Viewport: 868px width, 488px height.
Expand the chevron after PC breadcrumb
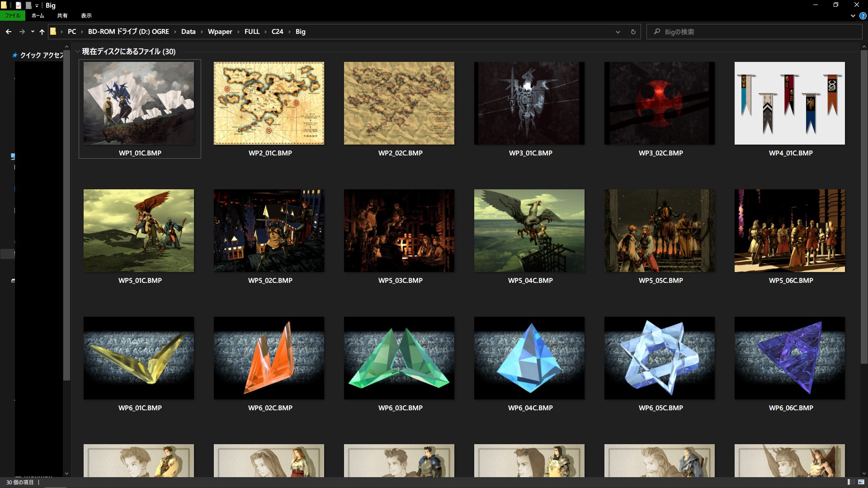click(82, 32)
